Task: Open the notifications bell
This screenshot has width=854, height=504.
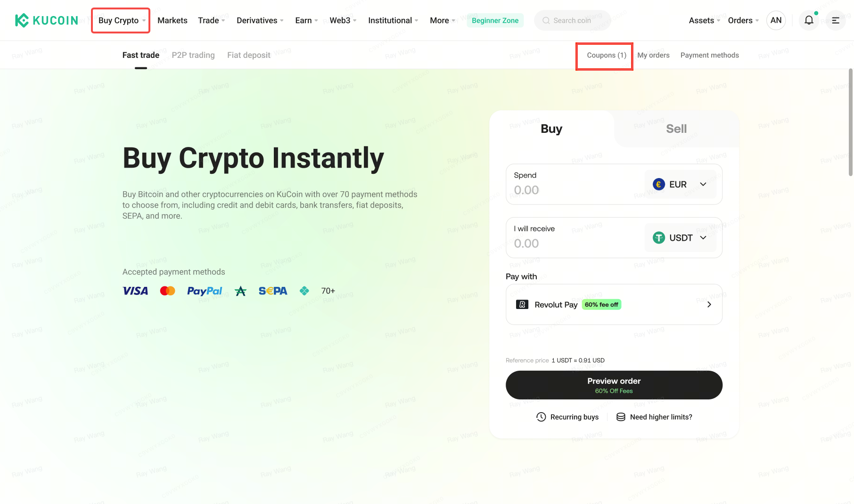Action: pyautogui.click(x=809, y=20)
